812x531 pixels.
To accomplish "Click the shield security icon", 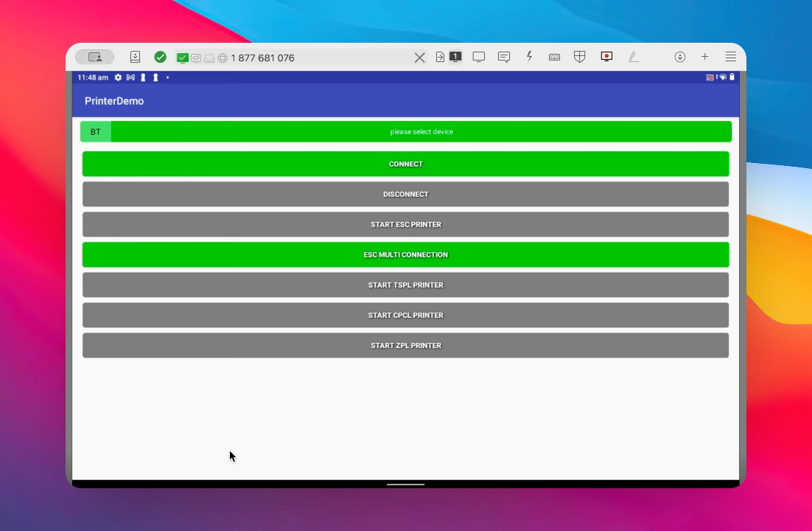I will [579, 57].
